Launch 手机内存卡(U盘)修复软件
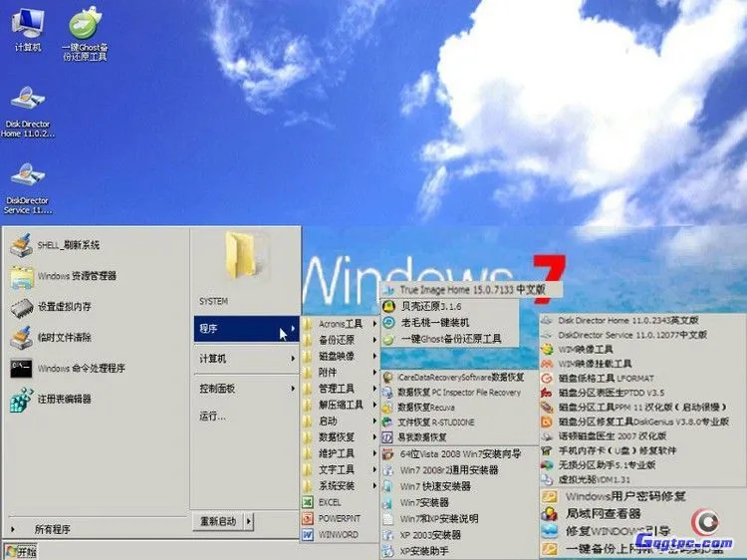747x560 pixels. click(641, 450)
